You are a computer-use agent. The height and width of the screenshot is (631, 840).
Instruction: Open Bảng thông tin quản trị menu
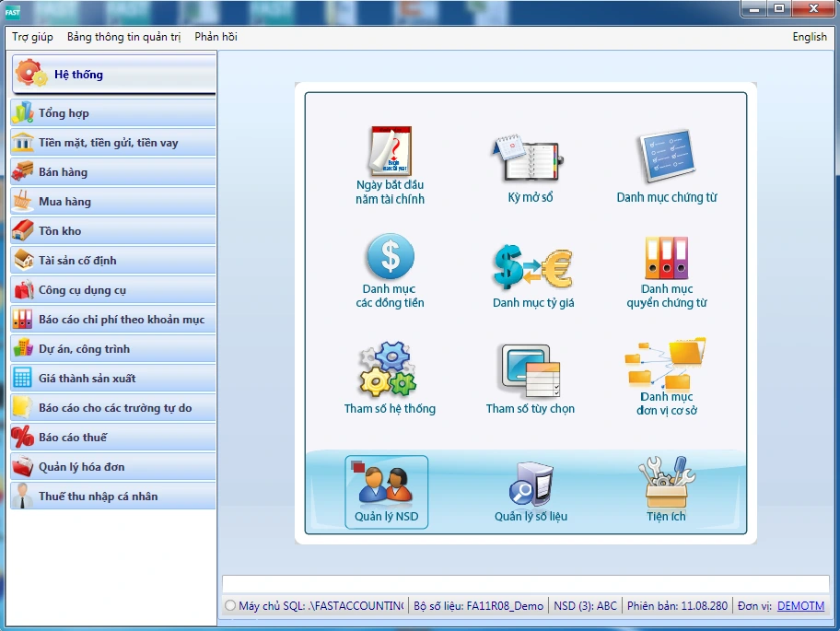123,37
